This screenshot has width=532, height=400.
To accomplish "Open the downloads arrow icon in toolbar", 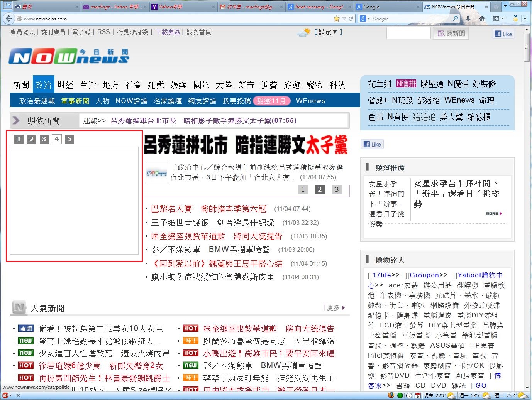I will (x=468, y=19).
